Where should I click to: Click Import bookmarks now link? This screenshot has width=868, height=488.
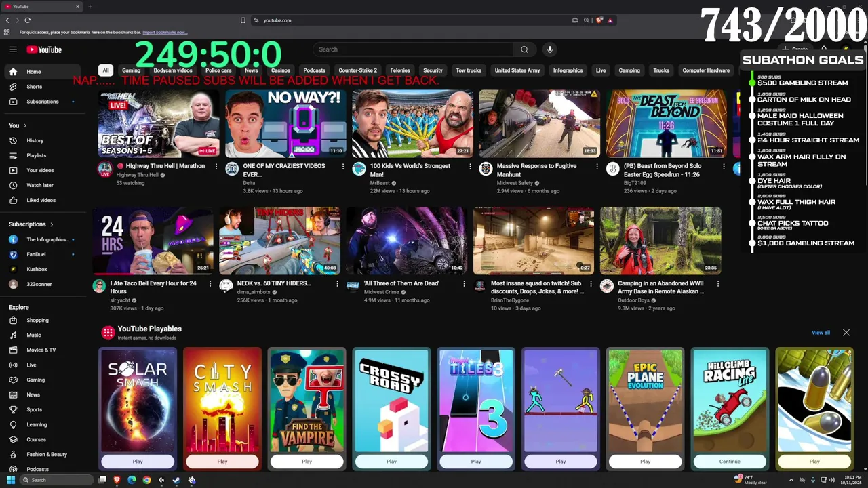165,33
